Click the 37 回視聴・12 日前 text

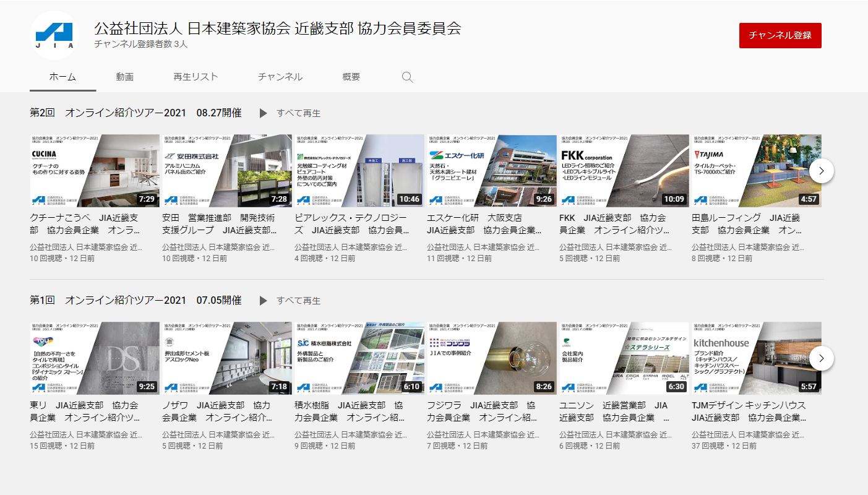point(724,445)
